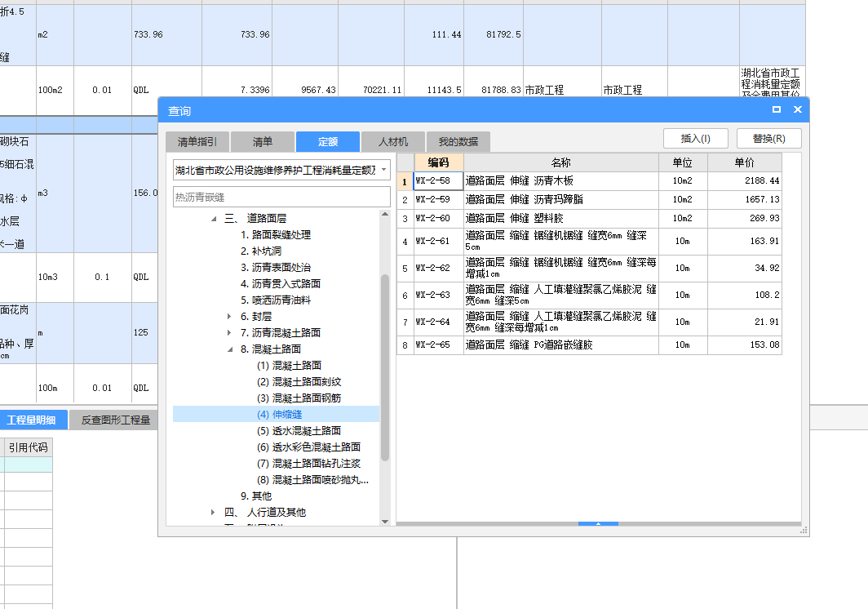Select 2. 补坑洞 in tree
The height and width of the screenshot is (609, 868).
[261, 251]
